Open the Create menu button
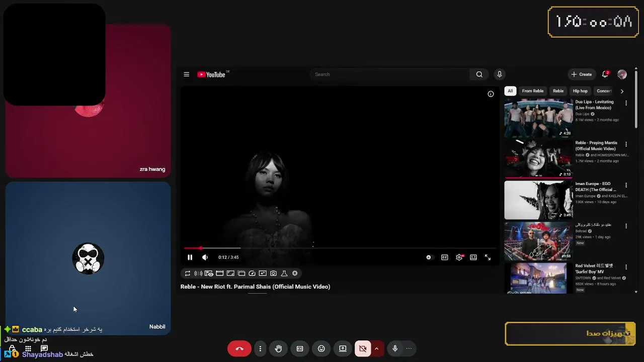This screenshot has width=644, height=362. click(x=582, y=74)
